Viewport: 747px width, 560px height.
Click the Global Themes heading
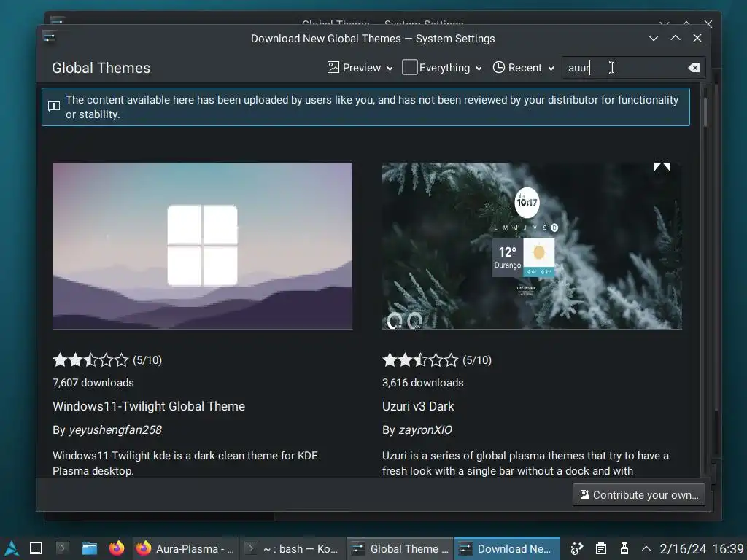(x=101, y=68)
